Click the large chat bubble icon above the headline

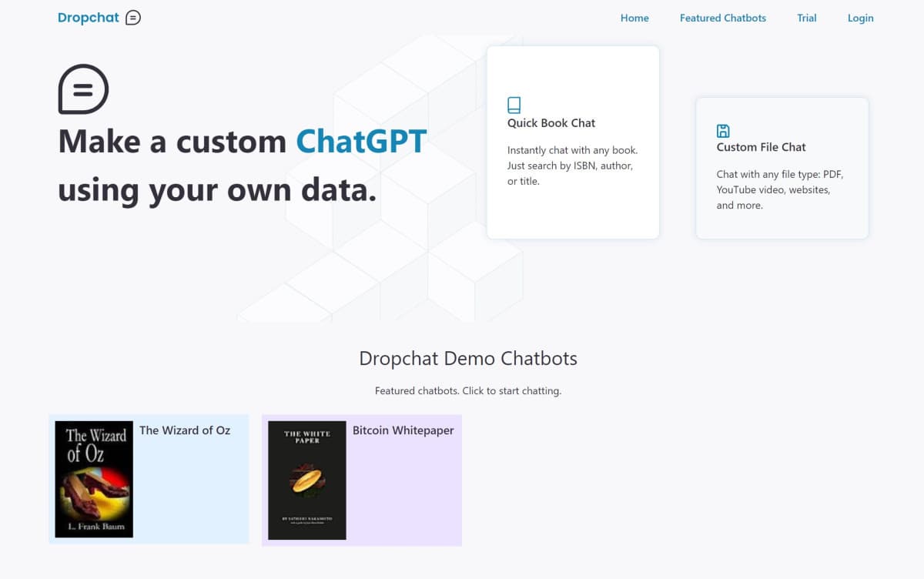[x=83, y=89]
